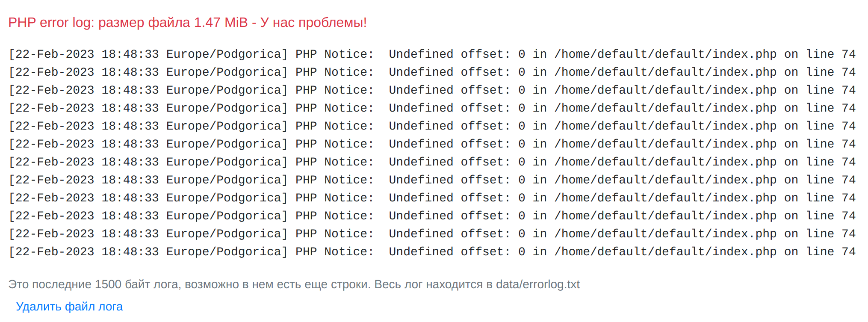Select the "1.47 MiB" file size text
The height and width of the screenshot is (322, 868).
pyautogui.click(x=221, y=23)
